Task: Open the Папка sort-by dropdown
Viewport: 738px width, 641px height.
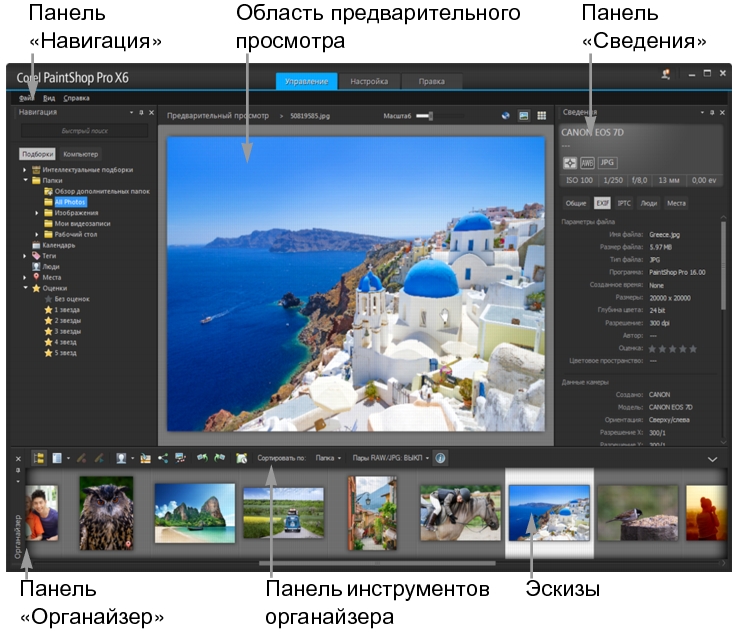Action: pyautogui.click(x=329, y=458)
